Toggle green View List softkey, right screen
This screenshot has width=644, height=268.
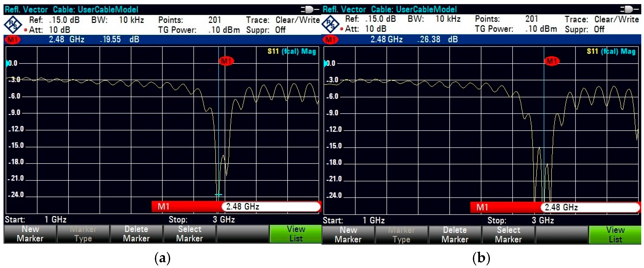coord(615,234)
